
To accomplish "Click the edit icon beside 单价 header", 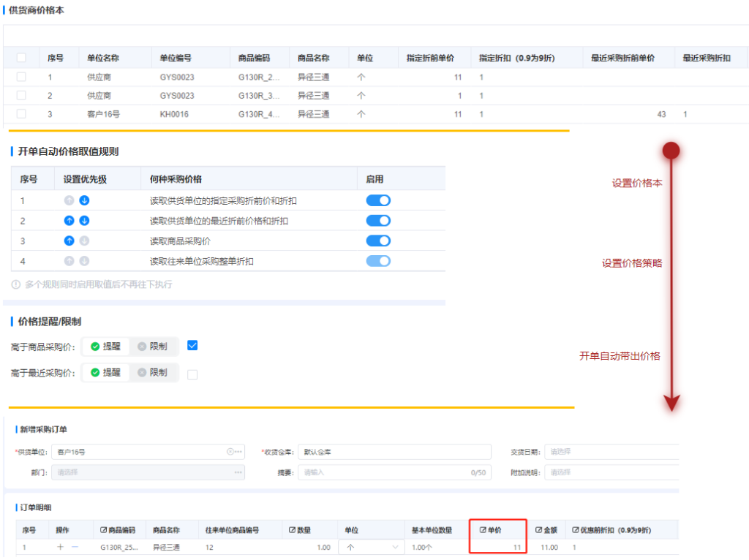I will point(482,529).
